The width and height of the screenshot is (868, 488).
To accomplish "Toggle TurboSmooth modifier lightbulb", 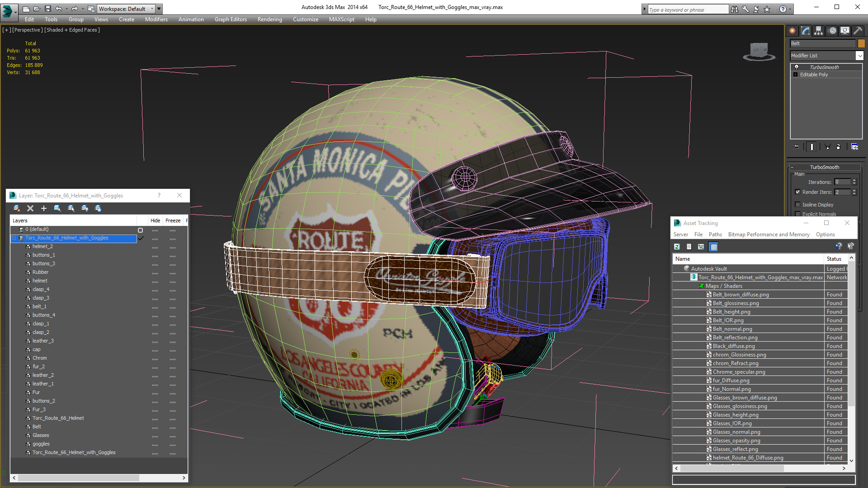I will pos(797,67).
